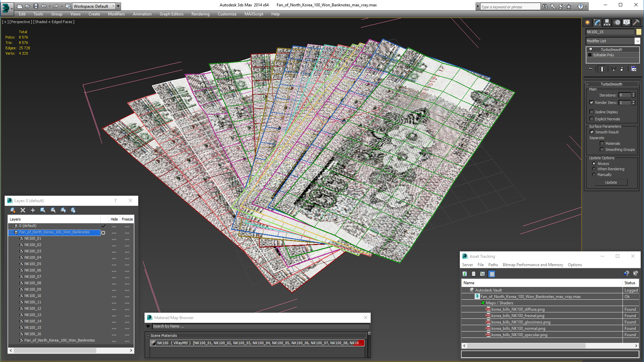
Task: Select Manually update option
Action: [x=594, y=175]
